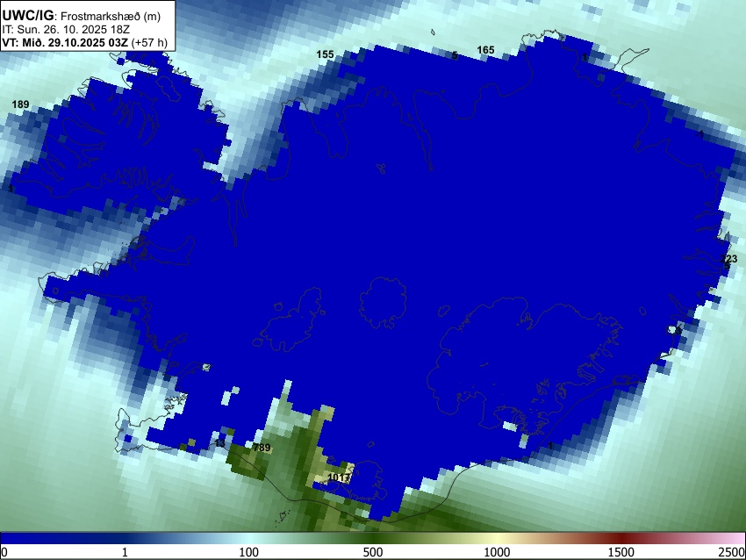Click the title text "UWC/IG: Frostmarkshæð (m)"
This screenshot has width=746, height=560.
(x=82, y=16)
